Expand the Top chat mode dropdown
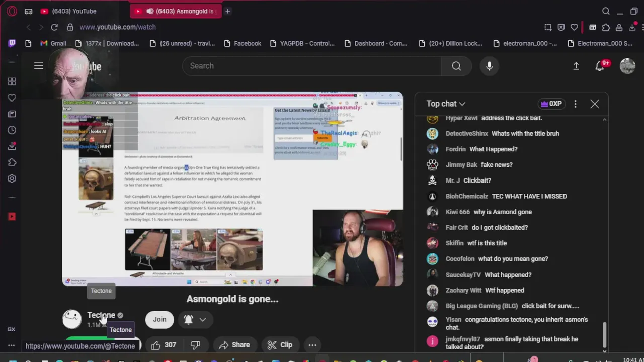 [x=446, y=104]
